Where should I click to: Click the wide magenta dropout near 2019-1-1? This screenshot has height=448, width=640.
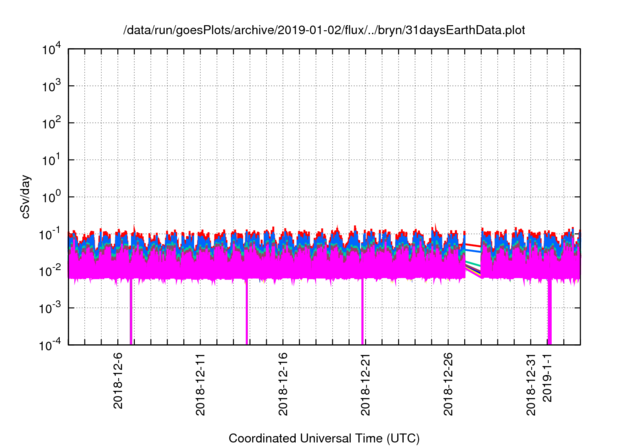(x=549, y=312)
